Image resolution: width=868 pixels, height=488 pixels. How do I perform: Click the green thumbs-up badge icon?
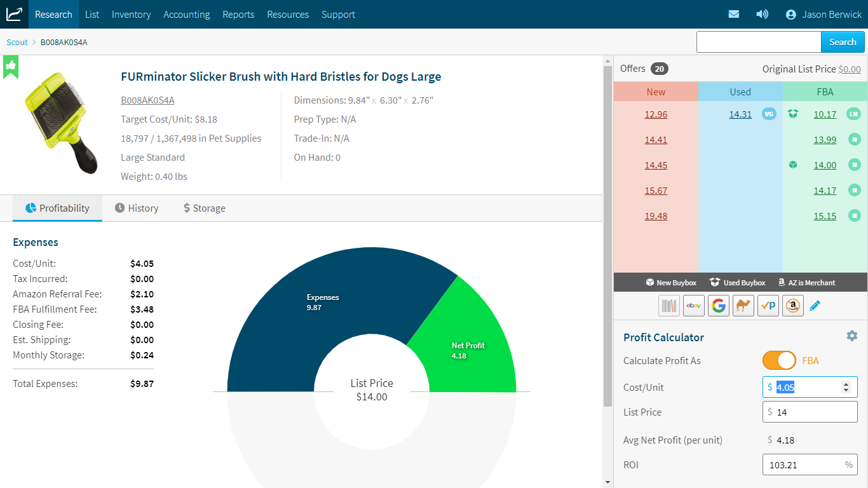point(10,65)
